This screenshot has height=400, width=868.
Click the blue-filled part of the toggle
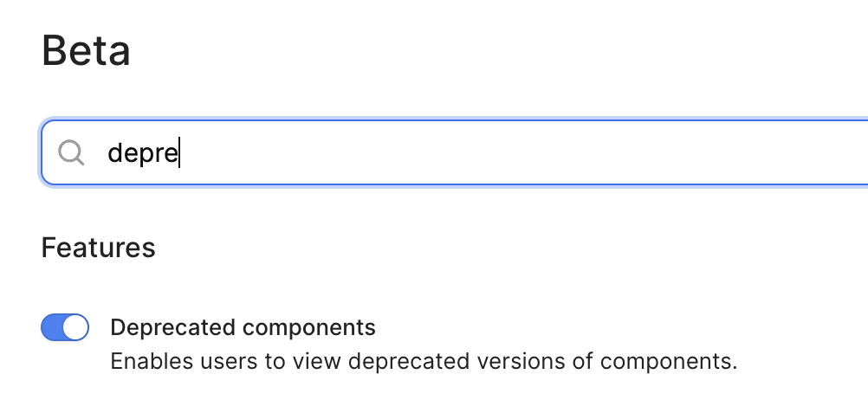[52, 327]
